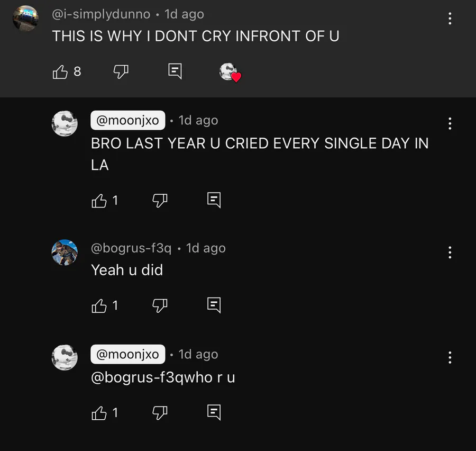
Task: Open more options for i-simplydunno comment
Action: coord(450,19)
